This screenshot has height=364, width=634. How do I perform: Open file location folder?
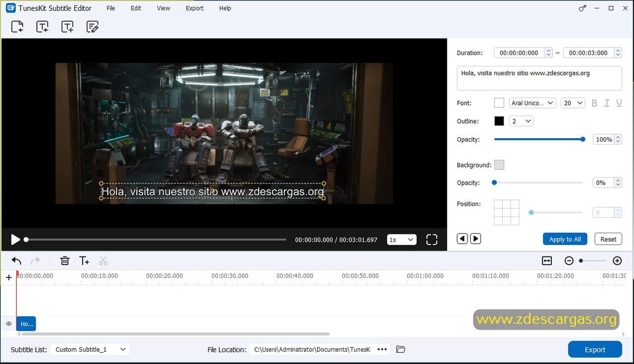coord(401,349)
